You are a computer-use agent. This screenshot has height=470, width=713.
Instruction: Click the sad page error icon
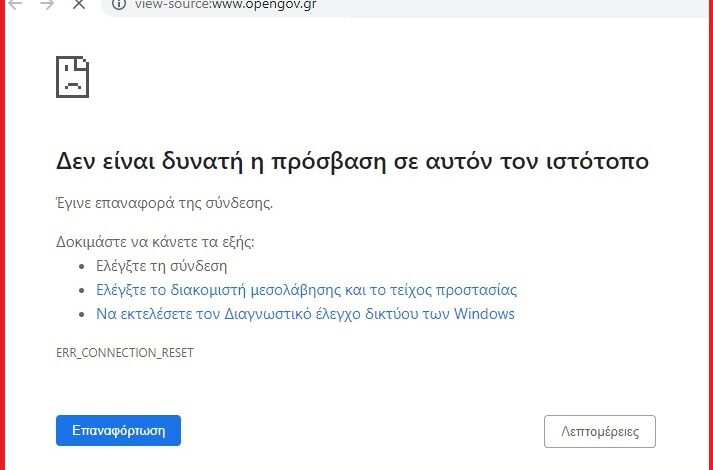71,76
